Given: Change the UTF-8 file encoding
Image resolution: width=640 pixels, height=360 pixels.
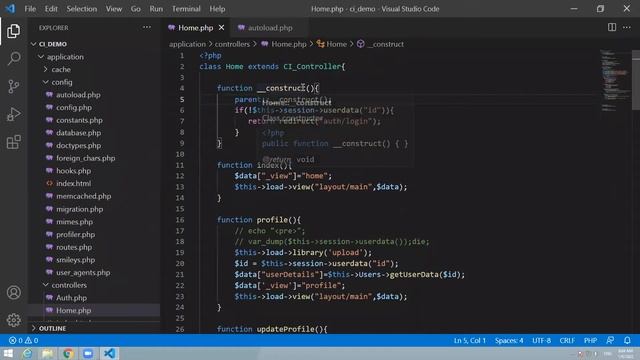Looking at the screenshot, I should [x=541, y=340].
